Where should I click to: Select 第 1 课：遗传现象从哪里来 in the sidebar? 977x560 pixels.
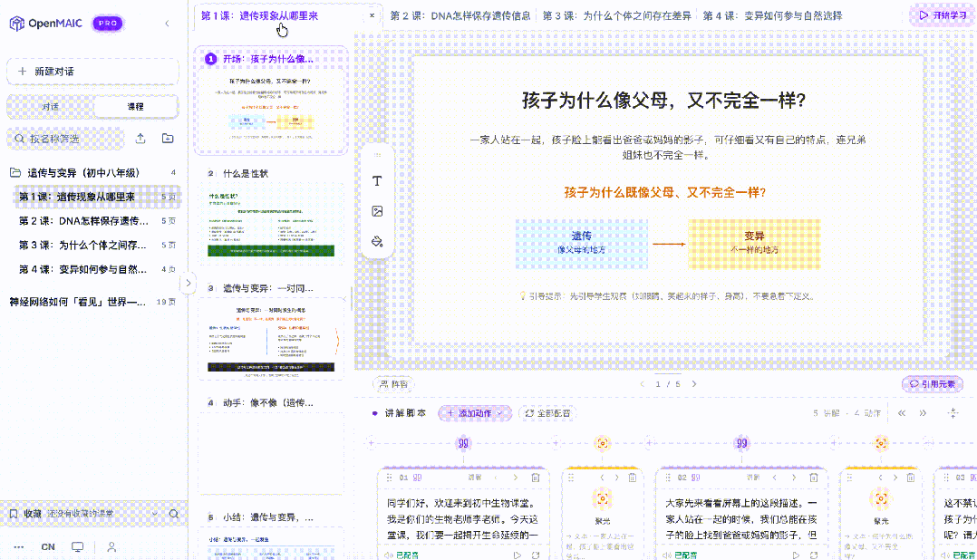point(97,197)
